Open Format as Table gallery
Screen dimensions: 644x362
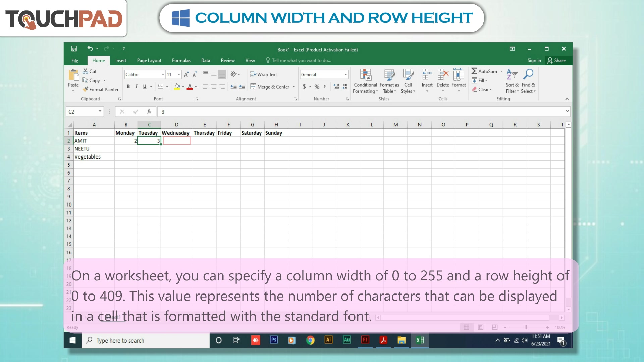(x=389, y=81)
